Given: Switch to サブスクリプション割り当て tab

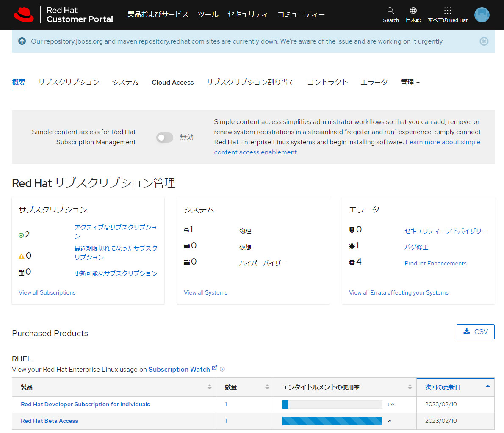Looking at the screenshot, I should 250,82.
